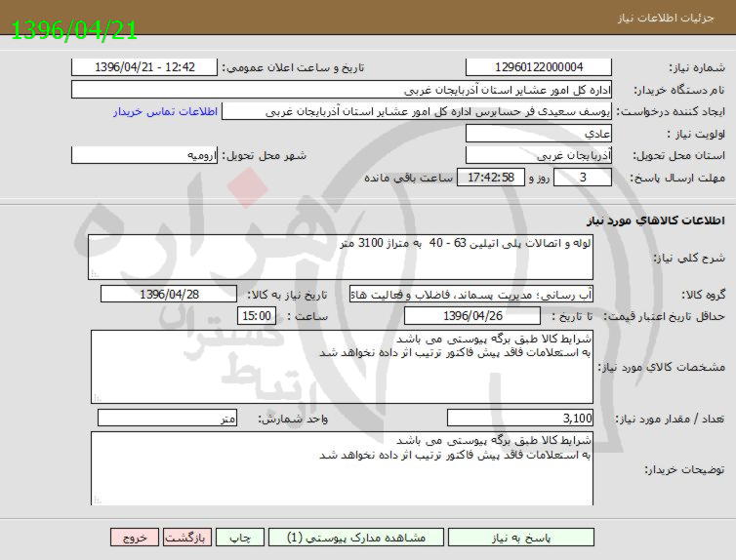Click the ساعت field showing 15:00
The height and width of the screenshot is (560, 736).
[x=257, y=316]
